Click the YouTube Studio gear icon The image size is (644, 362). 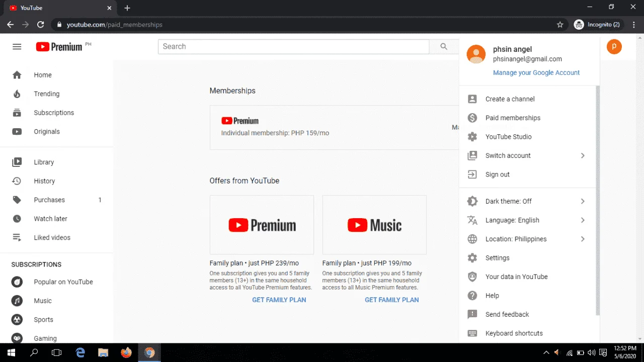tap(472, 137)
